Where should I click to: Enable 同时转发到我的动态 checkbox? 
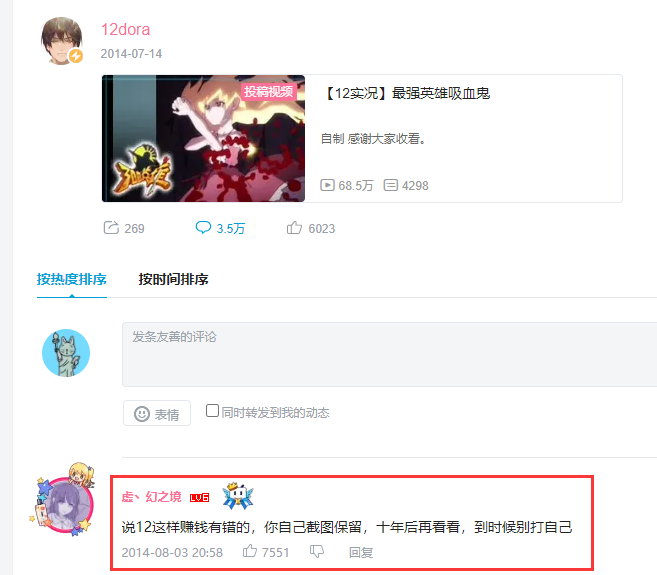click(x=212, y=411)
